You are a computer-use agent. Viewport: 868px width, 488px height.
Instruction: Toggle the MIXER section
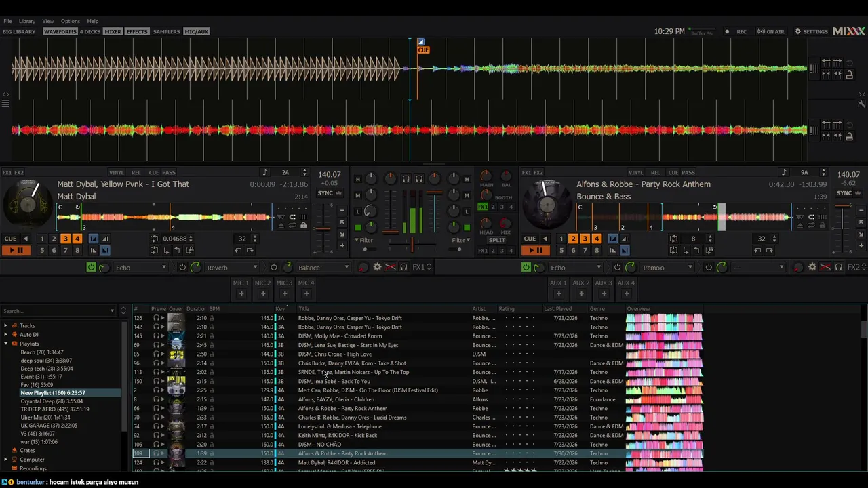[x=113, y=32]
